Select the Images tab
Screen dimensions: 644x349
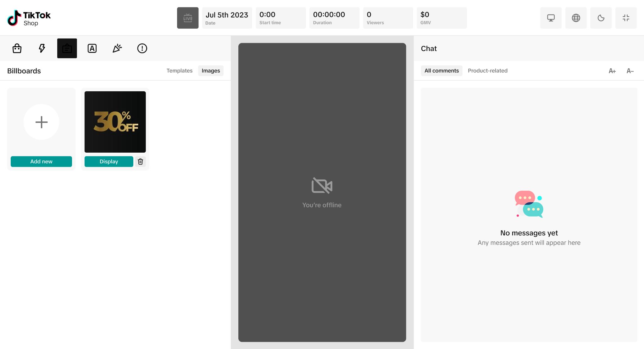(211, 70)
